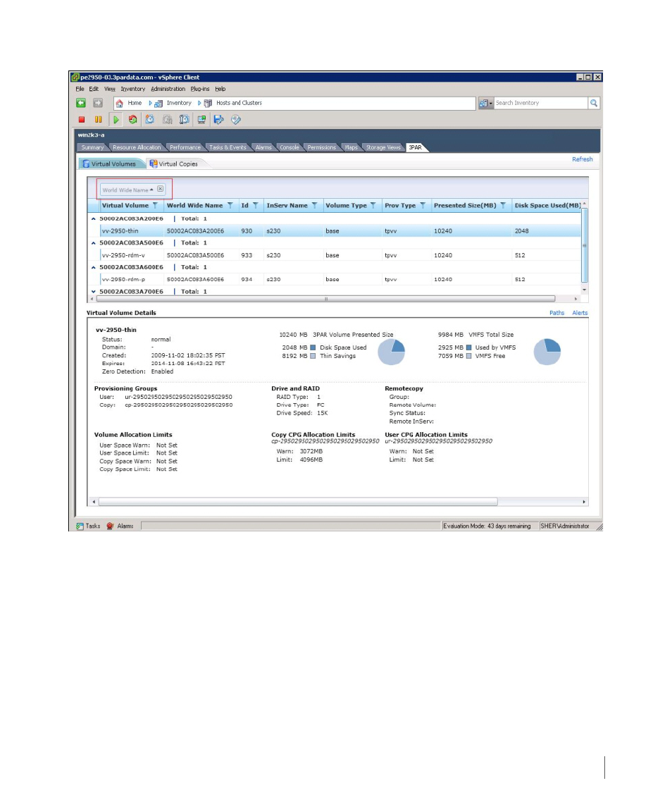Switch to the Performance tab
This screenshot has height=807, width=672.
pos(185,148)
